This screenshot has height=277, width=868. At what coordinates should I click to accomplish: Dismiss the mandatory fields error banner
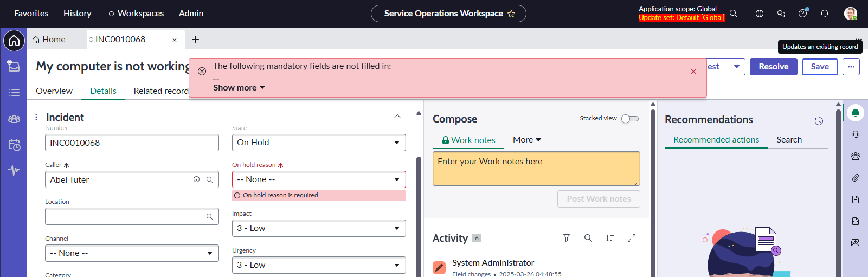[x=693, y=72]
